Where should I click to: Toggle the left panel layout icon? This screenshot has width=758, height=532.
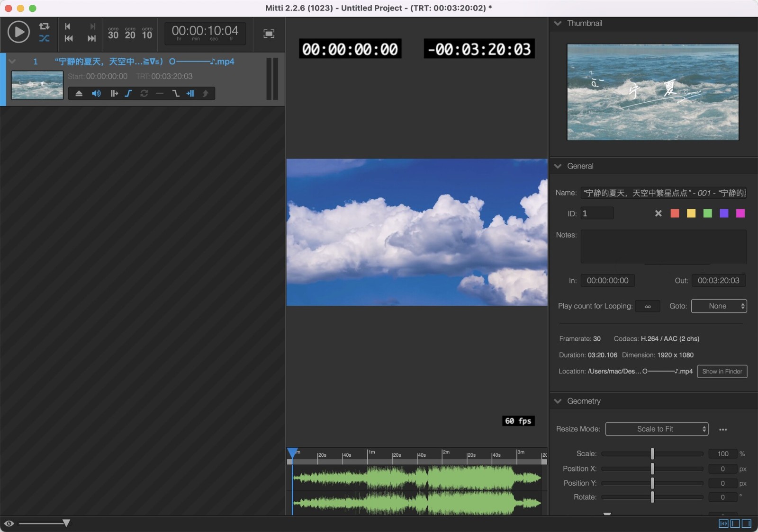735,523
